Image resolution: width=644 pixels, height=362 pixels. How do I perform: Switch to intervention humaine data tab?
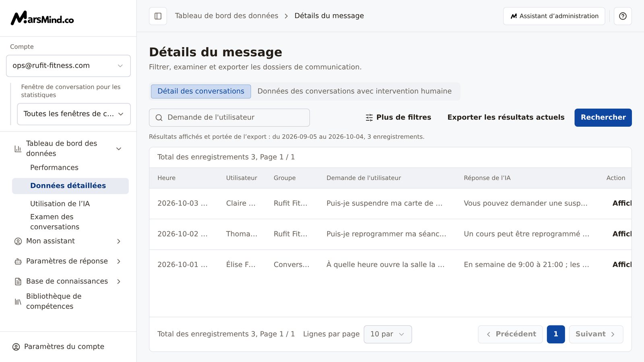tap(355, 91)
